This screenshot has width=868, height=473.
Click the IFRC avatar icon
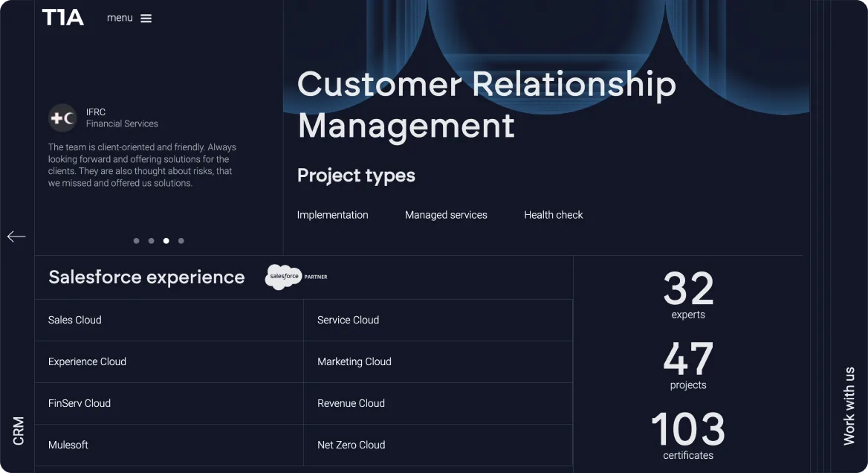[x=62, y=118]
